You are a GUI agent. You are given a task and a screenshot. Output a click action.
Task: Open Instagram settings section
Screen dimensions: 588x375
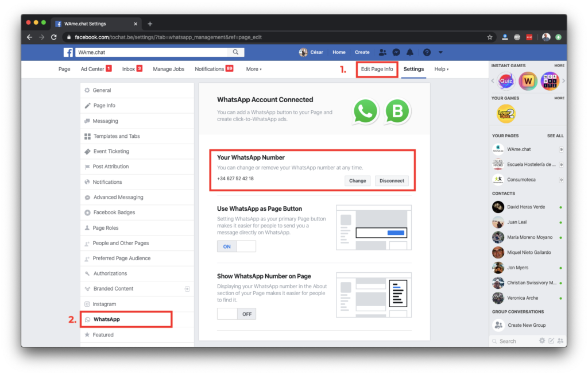click(137, 304)
